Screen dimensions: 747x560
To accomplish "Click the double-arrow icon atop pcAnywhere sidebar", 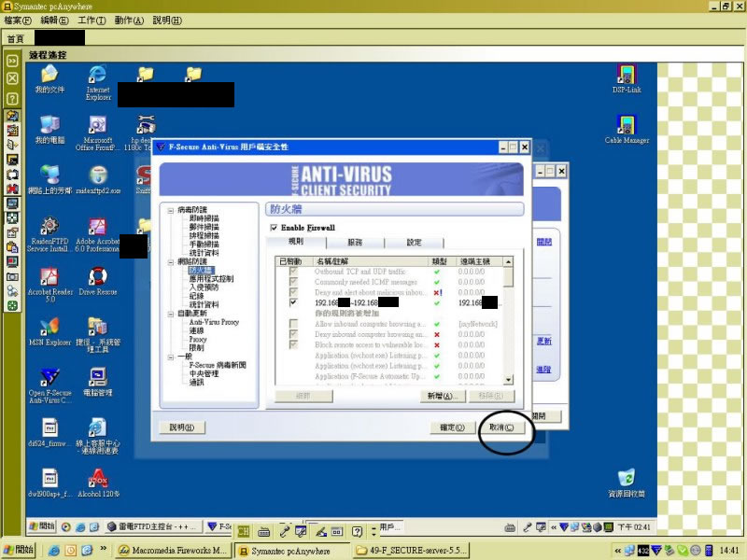I will (x=12, y=61).
